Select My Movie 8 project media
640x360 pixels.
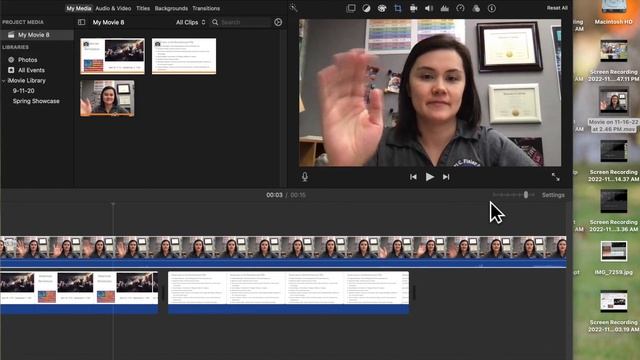pos(37,35)
